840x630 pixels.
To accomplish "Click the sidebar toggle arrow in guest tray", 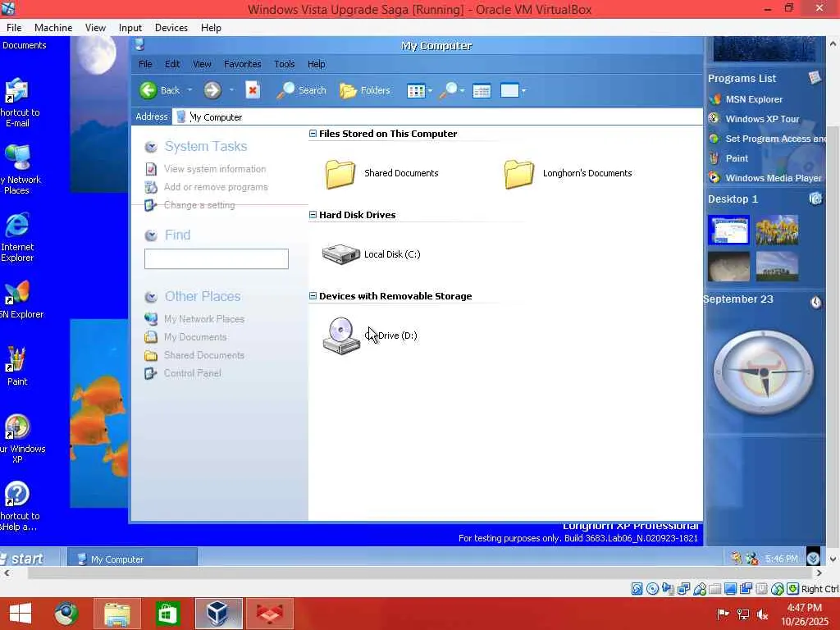I will [813, 558].
